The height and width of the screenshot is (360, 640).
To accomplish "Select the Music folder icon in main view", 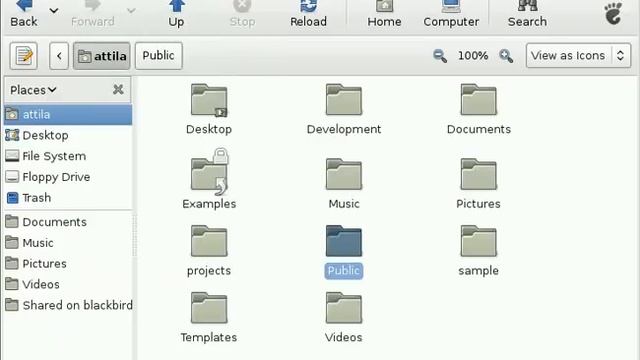I will point(344,174).
